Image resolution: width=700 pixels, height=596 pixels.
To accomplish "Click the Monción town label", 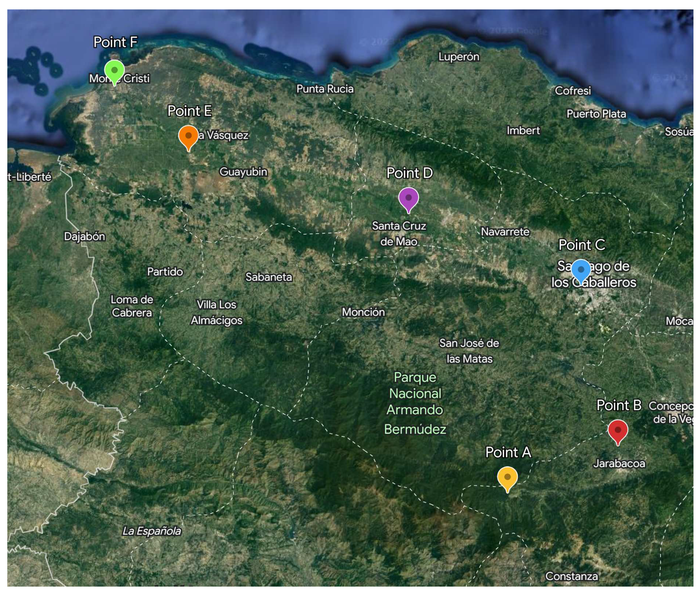I will pyautogui.click(x=363, y=312).
